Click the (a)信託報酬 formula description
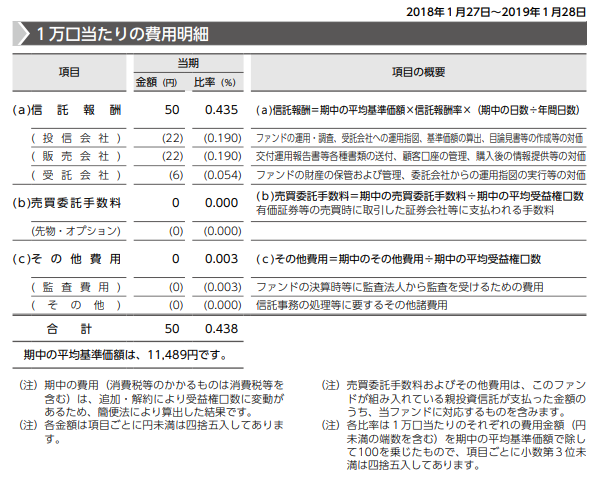Viewport: 597px width, 481px height. point(418,110)
